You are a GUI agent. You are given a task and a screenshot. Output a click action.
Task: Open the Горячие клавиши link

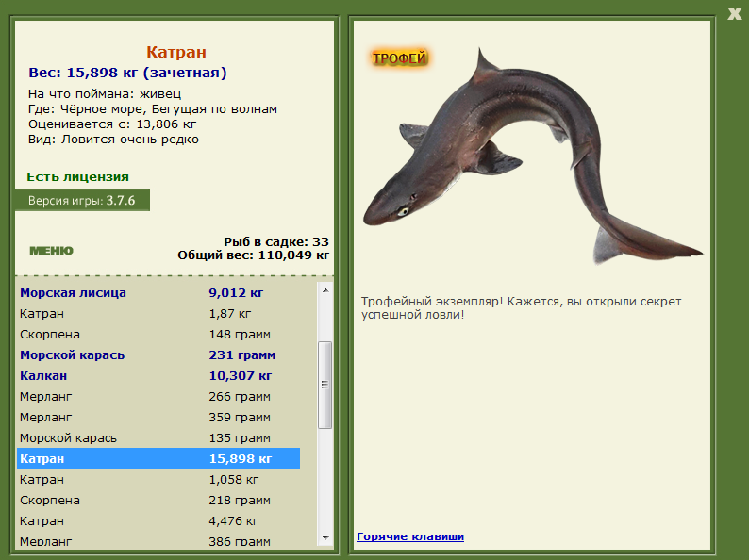click(410, 536)
